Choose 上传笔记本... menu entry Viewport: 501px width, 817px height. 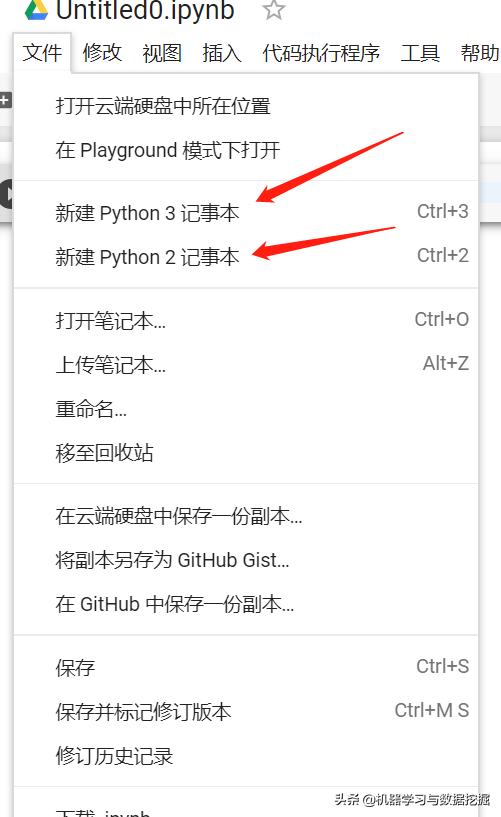[x=246, y=365]
